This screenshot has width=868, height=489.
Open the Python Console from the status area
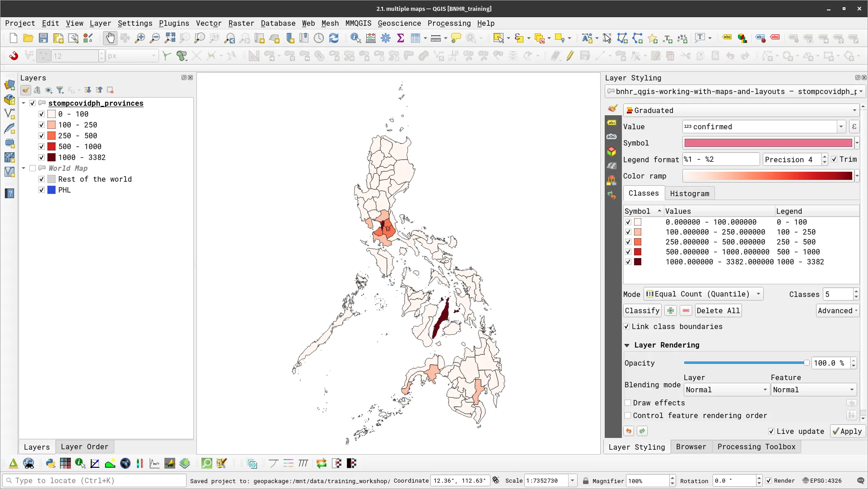[50, 463]
